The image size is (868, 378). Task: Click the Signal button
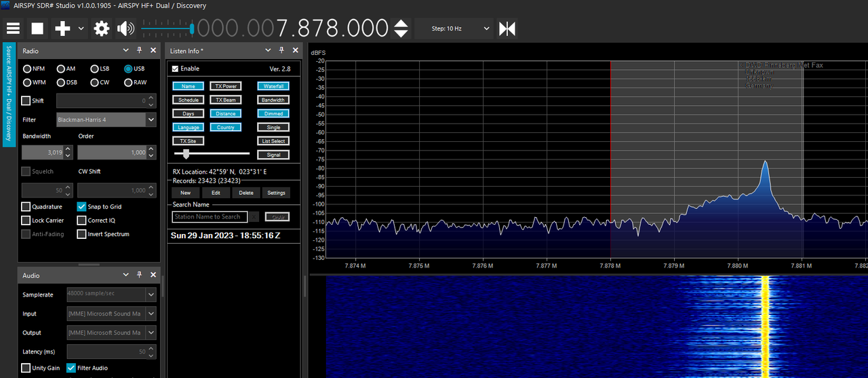(x=273, y=155)
